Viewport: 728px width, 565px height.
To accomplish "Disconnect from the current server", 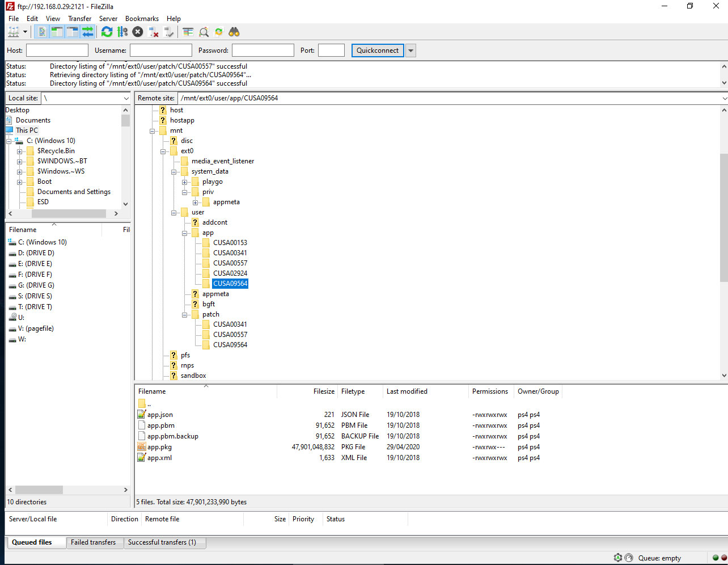I will 153,32.
